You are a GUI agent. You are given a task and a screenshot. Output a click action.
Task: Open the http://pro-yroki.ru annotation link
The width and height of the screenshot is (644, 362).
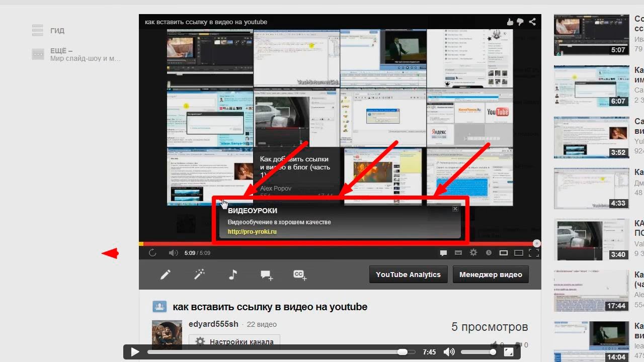pos(252,232)
